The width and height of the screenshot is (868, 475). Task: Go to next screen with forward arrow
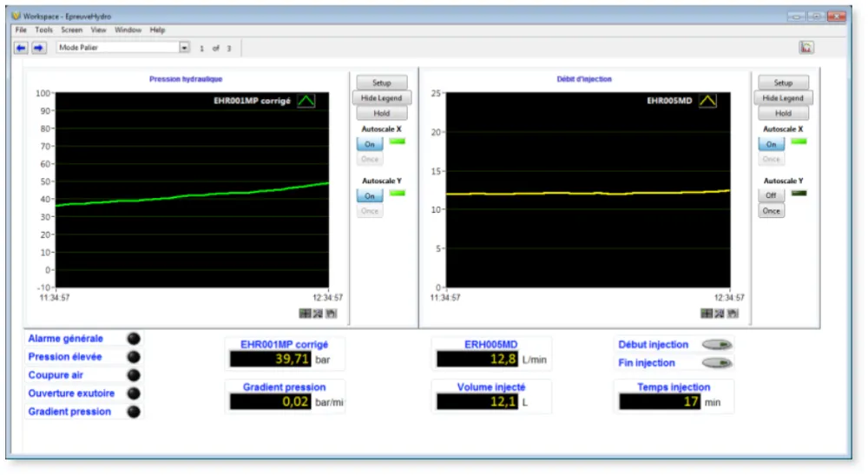coord(39,48)
